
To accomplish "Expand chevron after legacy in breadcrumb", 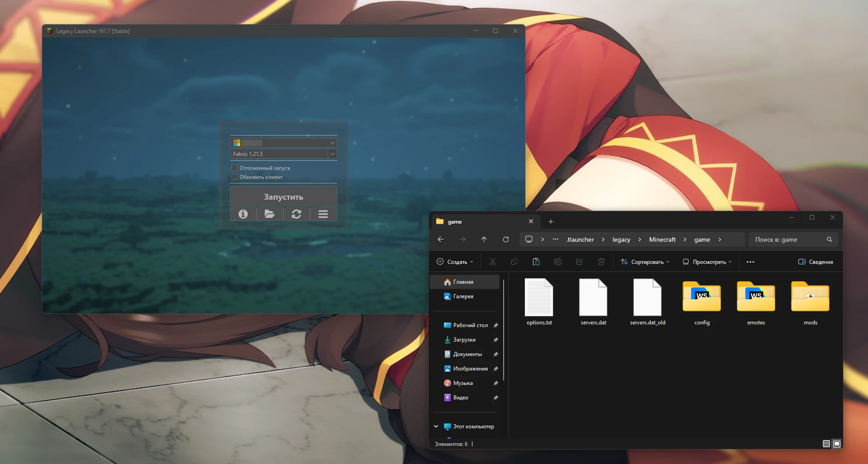I will click(640, 239).
